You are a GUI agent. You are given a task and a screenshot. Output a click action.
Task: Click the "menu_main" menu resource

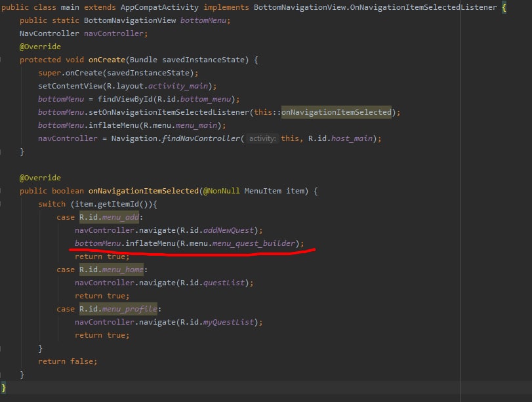(196, 125)
